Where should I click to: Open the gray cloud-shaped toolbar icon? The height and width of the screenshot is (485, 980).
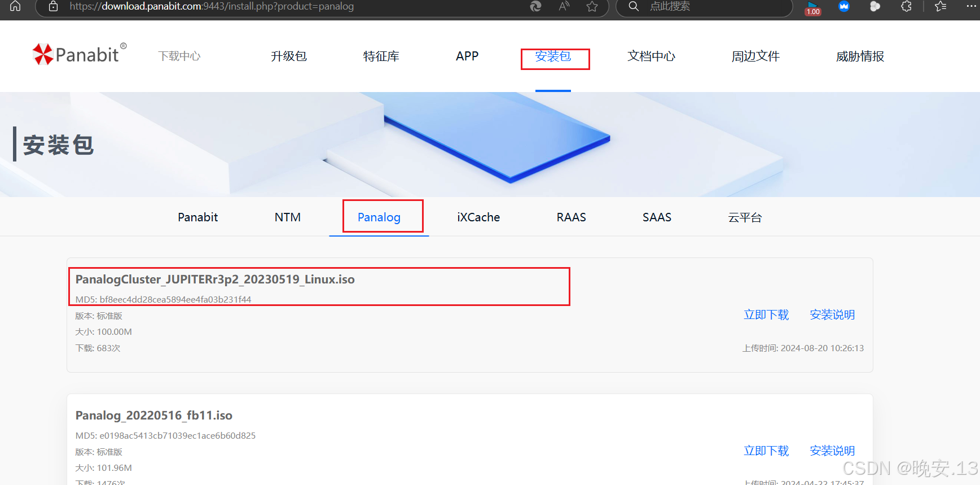point(875,6)
